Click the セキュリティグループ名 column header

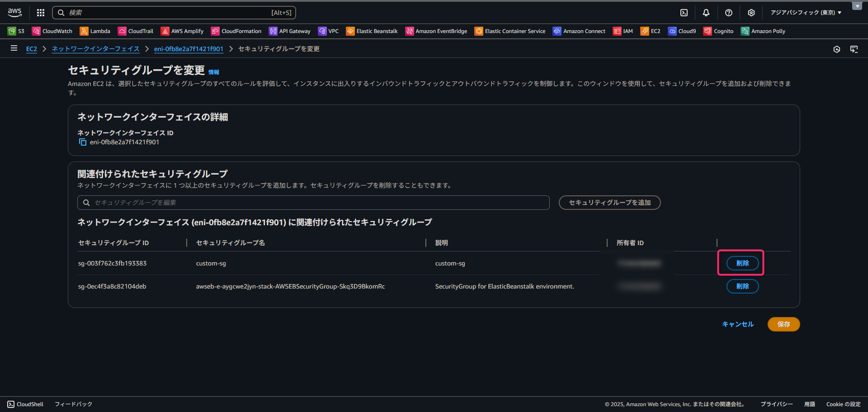coord(231,243)
